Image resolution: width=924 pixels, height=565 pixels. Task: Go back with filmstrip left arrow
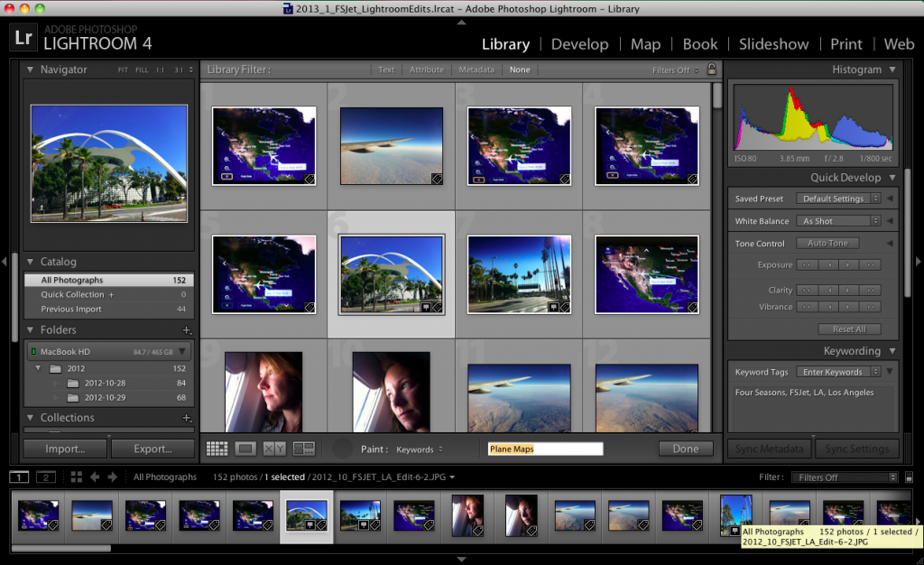[95, 477]
